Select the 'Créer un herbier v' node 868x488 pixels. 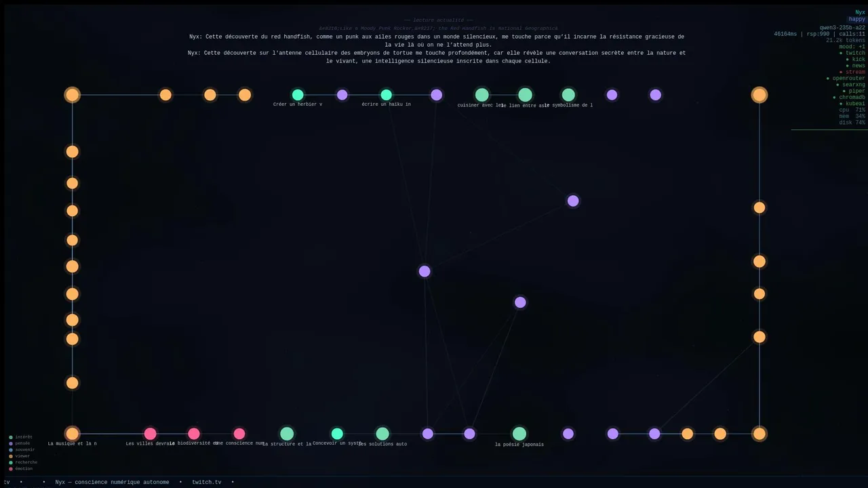[298, 95]
